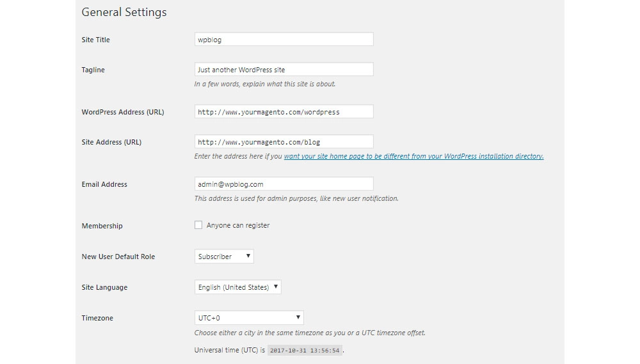
Task: Click the Subscriber dropdown arrow
Action: point(248,257)
